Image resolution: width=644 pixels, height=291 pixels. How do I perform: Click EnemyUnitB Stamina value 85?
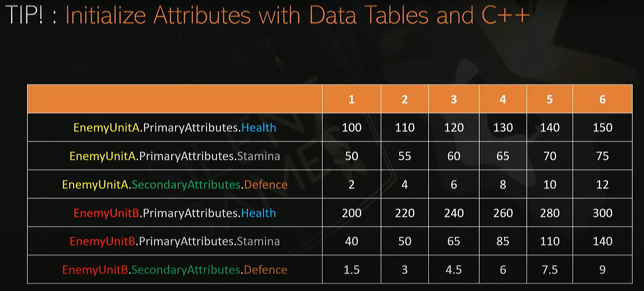(503, 241)
